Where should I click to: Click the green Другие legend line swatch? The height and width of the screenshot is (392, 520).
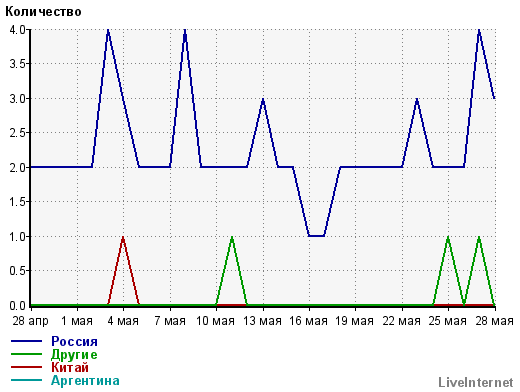[26, 354]
